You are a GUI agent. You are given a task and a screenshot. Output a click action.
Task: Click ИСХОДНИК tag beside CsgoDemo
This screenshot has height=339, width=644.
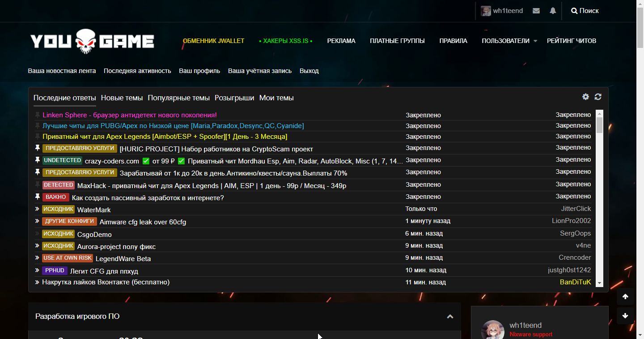pos(59,234)
